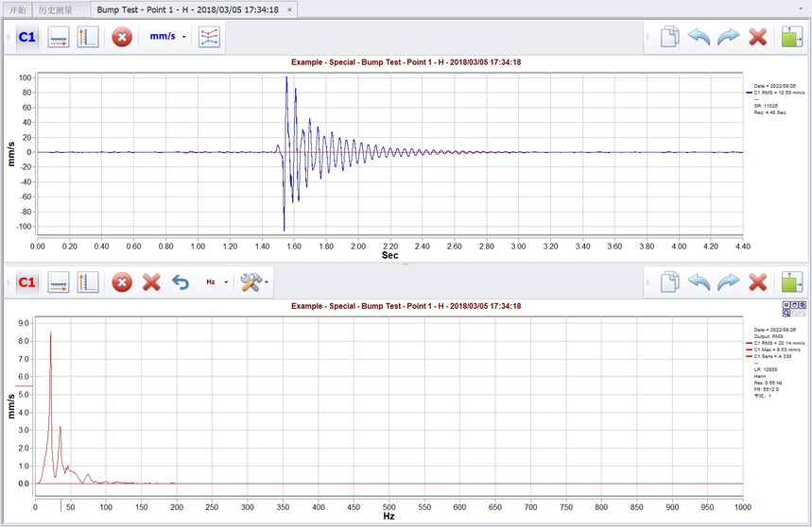Click the blue undo arrow in spectrum toolbar
Viewport: 812px width, 527px height.
(x=180, y=281)
